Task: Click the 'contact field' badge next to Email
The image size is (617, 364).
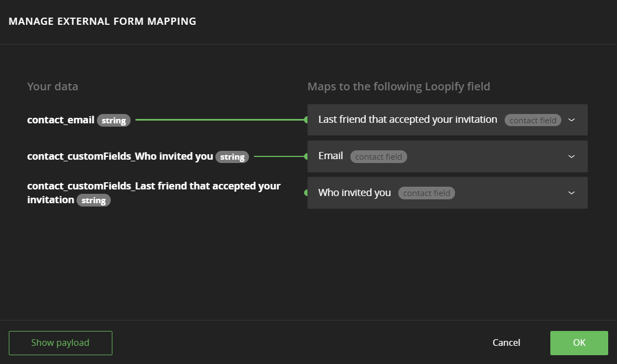Action: [378, 157]
